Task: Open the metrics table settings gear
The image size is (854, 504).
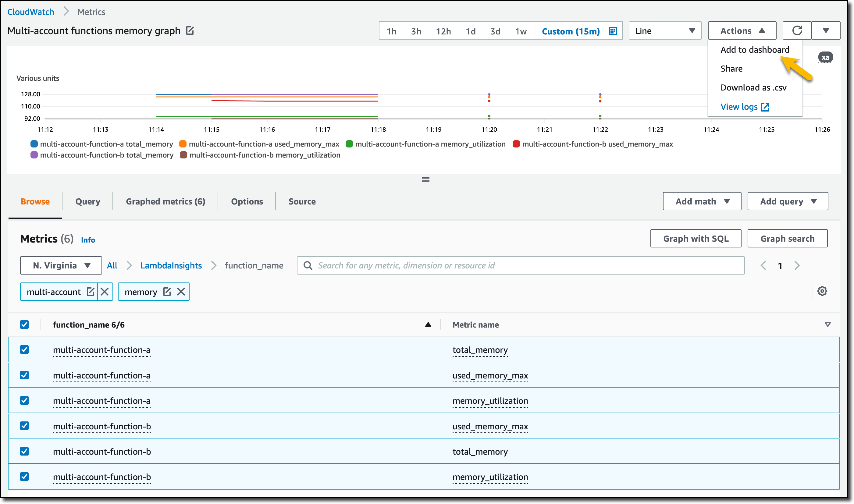Action: point(822,291)
